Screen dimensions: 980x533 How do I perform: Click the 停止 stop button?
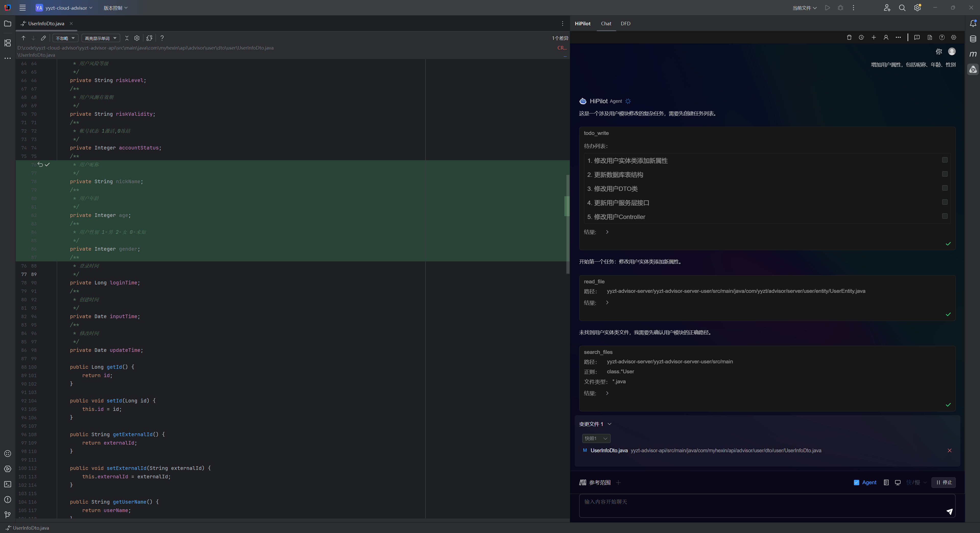click(x=944, y=482)
